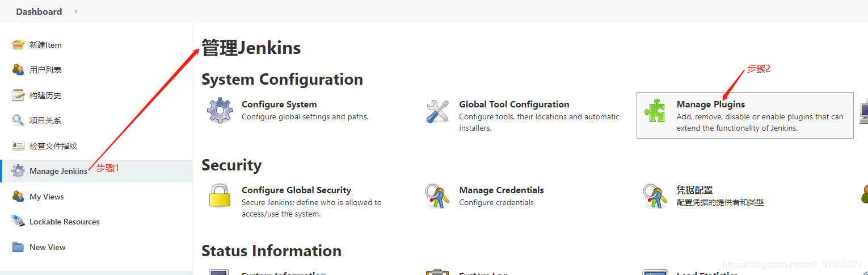Image resolution: width=868 pixels, height=275 pixels.
Task: Open Manage Plugins title link
Action: (711, 105)
